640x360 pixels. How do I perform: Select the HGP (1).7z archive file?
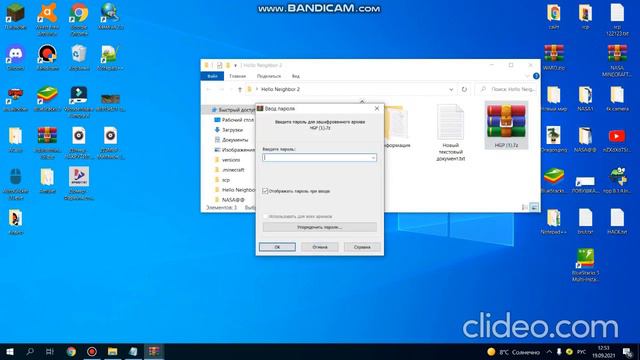pyautogui.click(x=506, y=125)
